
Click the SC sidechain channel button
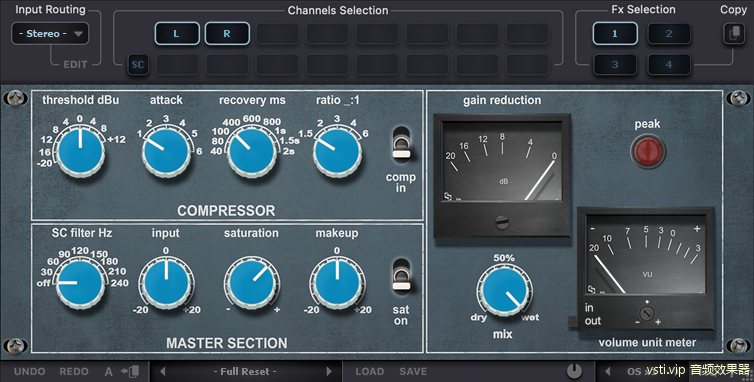point(138,64)
